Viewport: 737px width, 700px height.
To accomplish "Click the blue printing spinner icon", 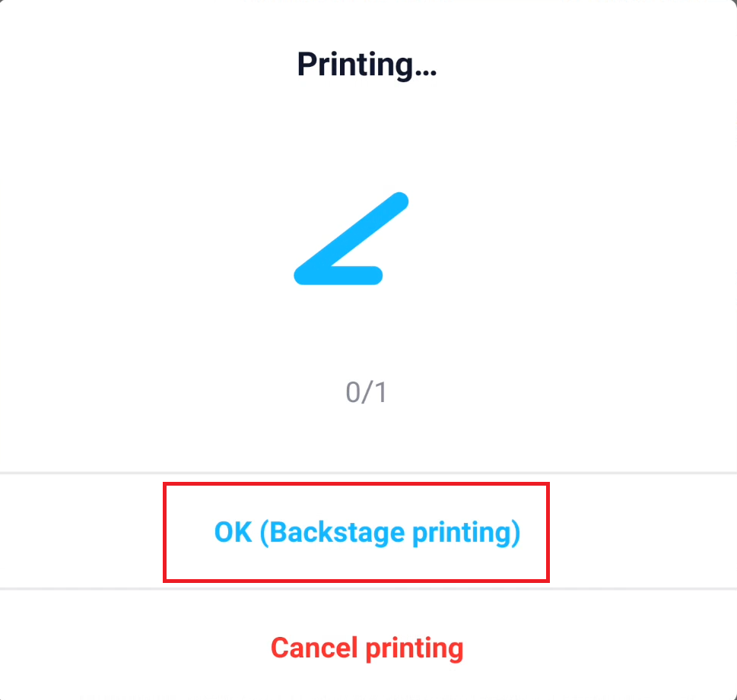I will click(x=351, y=240).
